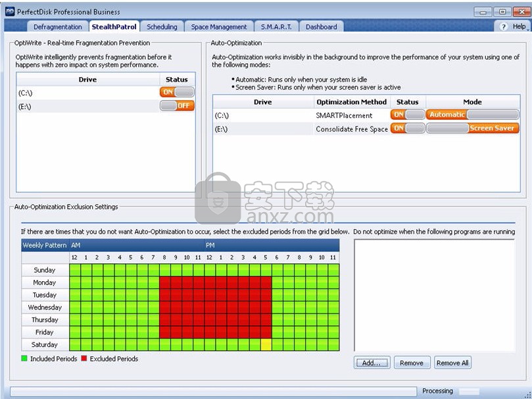Select the Sunday row header
532x399 pixels.
pos(45,270)
